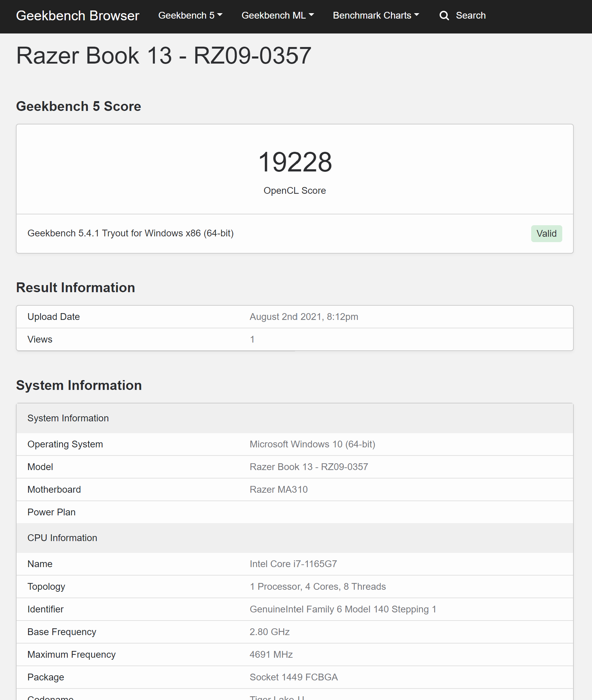This screenshot has width=592, height=700.
Task: Click the 4691 MHz maximum frequency value
Action: click(x=271, y=655)
